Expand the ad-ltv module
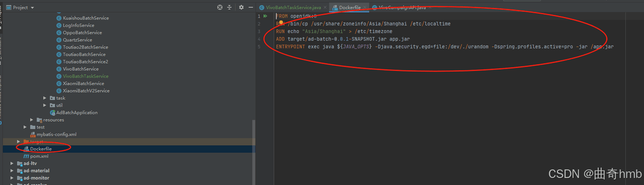Screen dimensions: 644x185 point(12,163)
